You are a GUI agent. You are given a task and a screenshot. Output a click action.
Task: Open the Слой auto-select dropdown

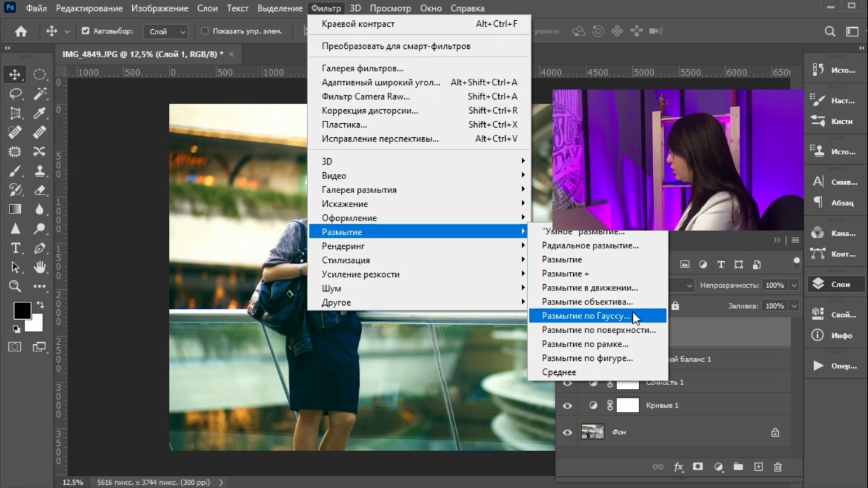165,31
